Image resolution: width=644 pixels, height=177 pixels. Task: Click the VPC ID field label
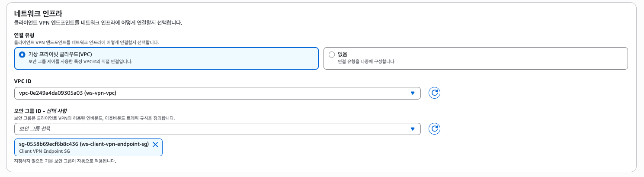coord(23,81)
